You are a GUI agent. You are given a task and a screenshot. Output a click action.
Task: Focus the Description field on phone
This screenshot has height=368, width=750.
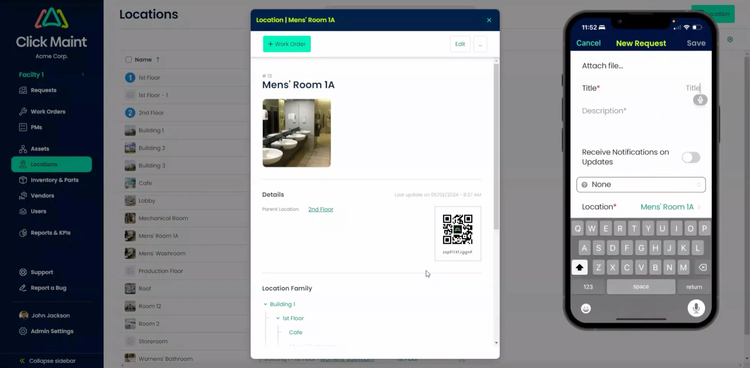[x=641, y=111]
